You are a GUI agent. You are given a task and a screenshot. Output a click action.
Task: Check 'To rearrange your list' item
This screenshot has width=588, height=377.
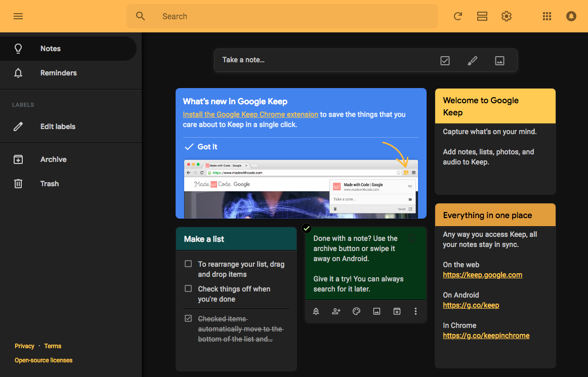coord(188,264)
